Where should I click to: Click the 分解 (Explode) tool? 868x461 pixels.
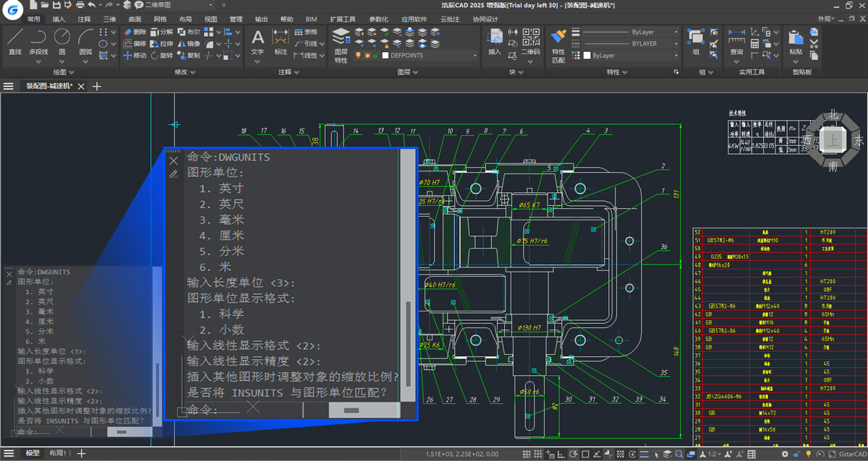pyautogui.click(x=161, y=33)
